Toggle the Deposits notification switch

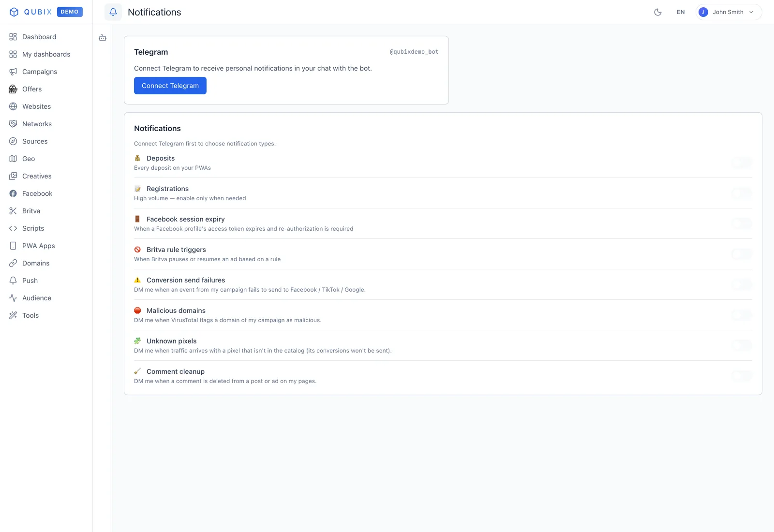click(742, 163)
